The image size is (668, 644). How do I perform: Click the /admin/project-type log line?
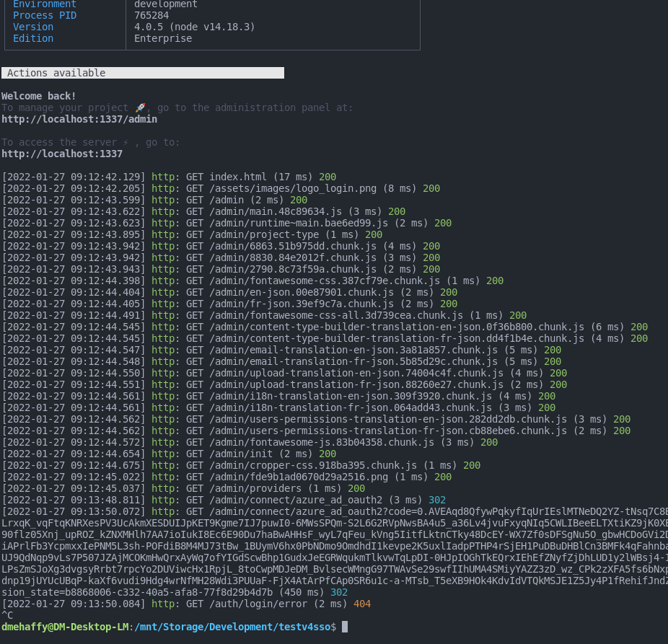(x=192, y=234)
